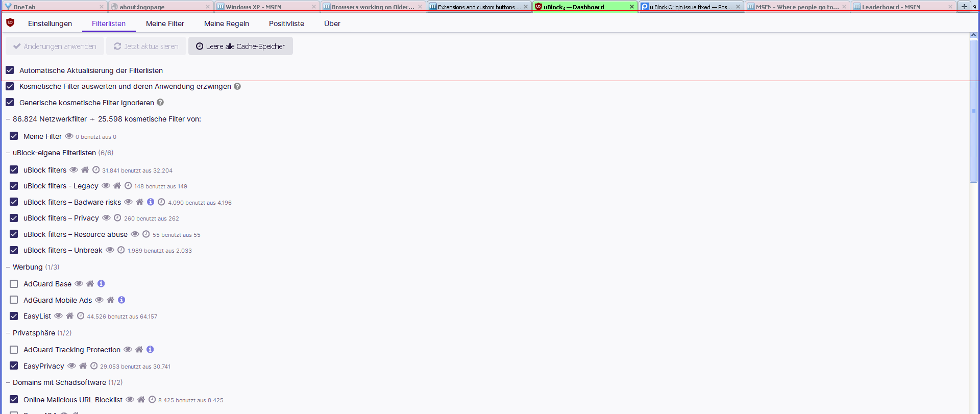Screen dimensions: 980x414
Task: Open home icon for EasyPrivacy
Action: click(83, 366)
